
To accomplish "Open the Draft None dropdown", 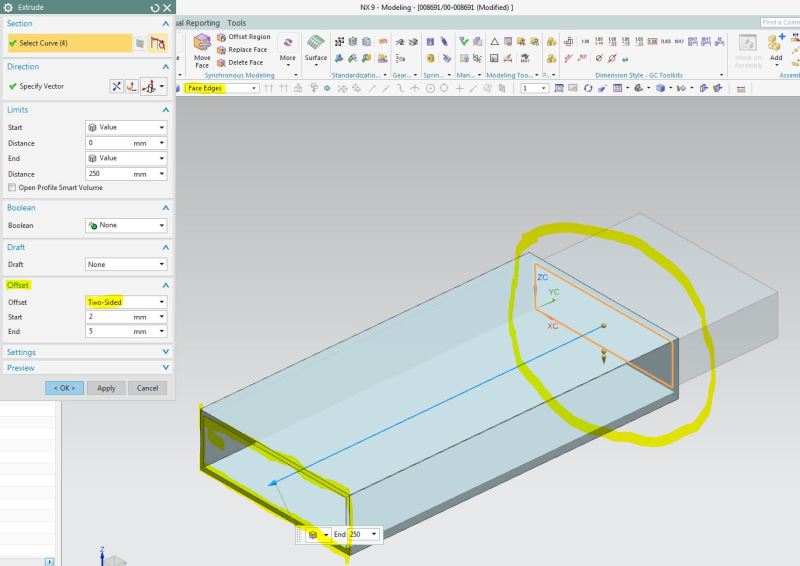I will tap(126, 265).
